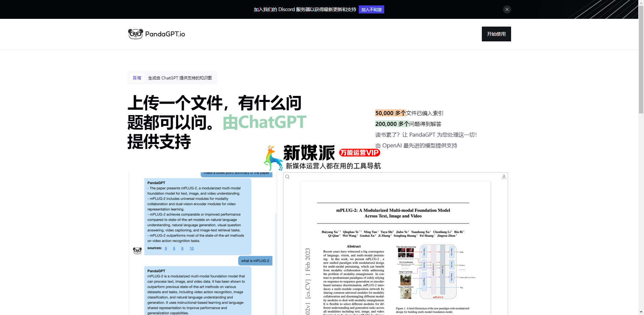Screen dimensions: 644x315
Task: Click the 'sources:' label in chat reply
Action: (x=154, y=248)
